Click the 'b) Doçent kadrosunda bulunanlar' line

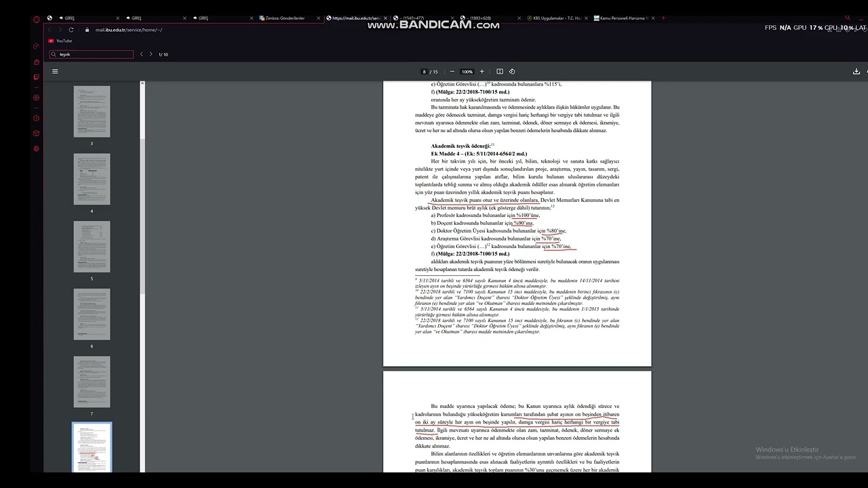482,223
